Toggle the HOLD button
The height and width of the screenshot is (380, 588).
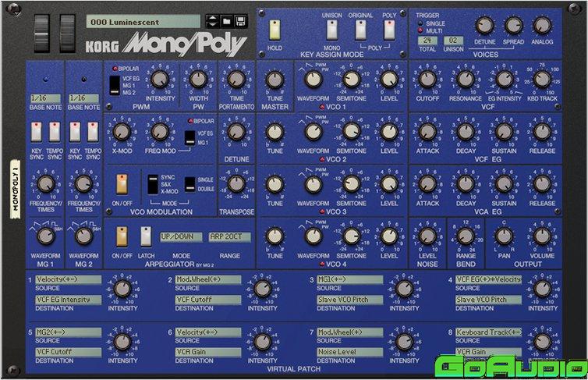(x=275, y=30)
